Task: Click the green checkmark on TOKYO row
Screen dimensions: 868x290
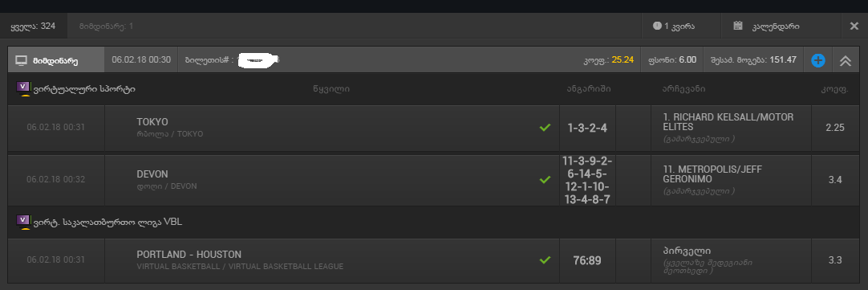Action: (x=545, y=128)
